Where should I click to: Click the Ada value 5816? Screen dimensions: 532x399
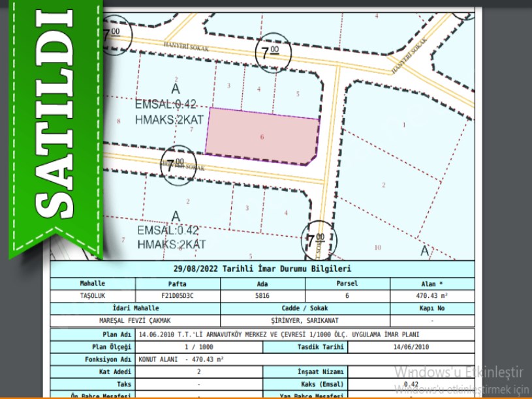(262, 295)
